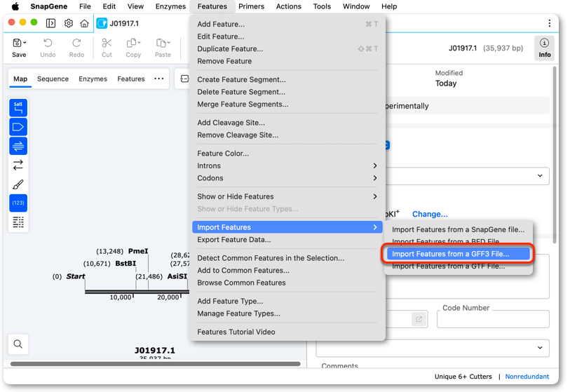Choose Duplicate Feature... menu item
570x392 pixels.
(287, 48)
